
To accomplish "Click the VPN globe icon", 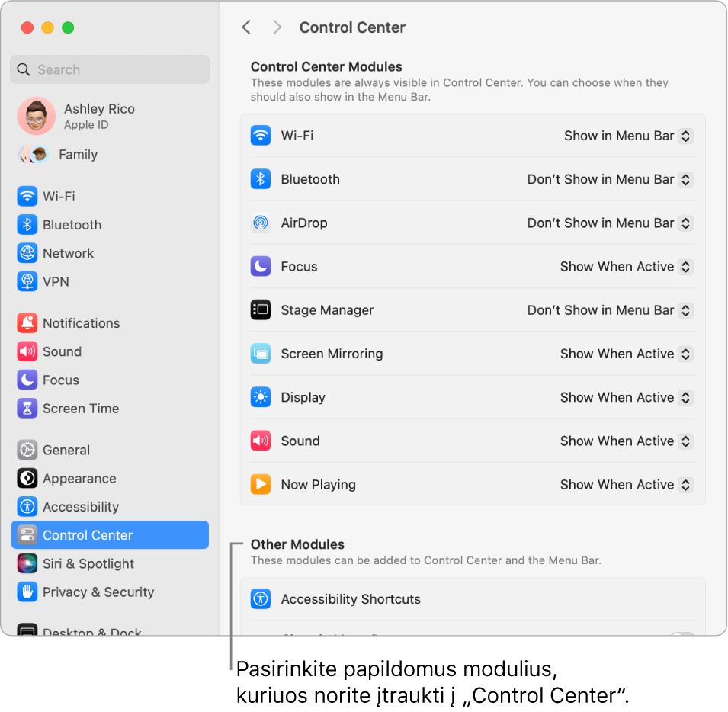I will point(27,281).
